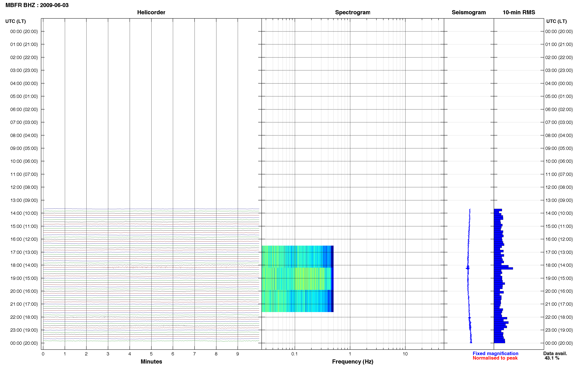The height and width of the screenshot is (368, 588).
Task: Click the 'Seismogram' panel heading
Action: (x=469, y=12)
